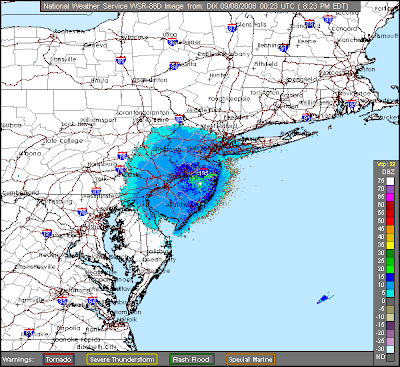Click the 0 dBZ gray swatch
Image resolution: width=400 pixels, height=367 pixels.
[390, 301]
